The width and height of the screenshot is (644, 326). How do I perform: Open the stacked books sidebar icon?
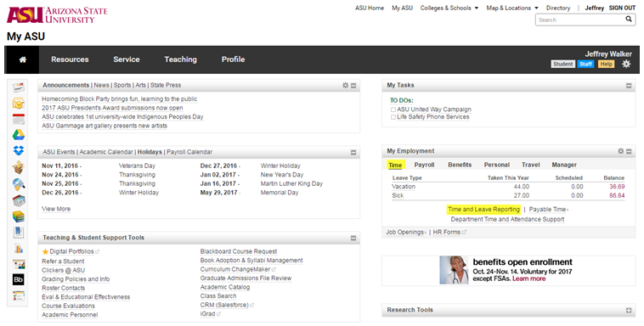(x=18, y=216)
